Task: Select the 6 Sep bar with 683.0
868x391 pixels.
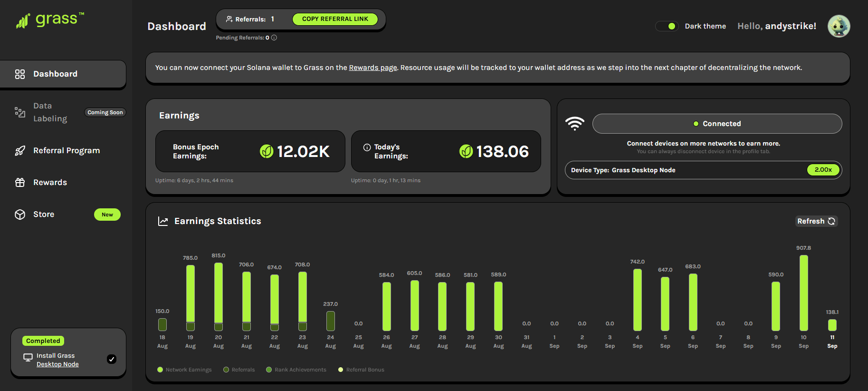Action: 693,303
